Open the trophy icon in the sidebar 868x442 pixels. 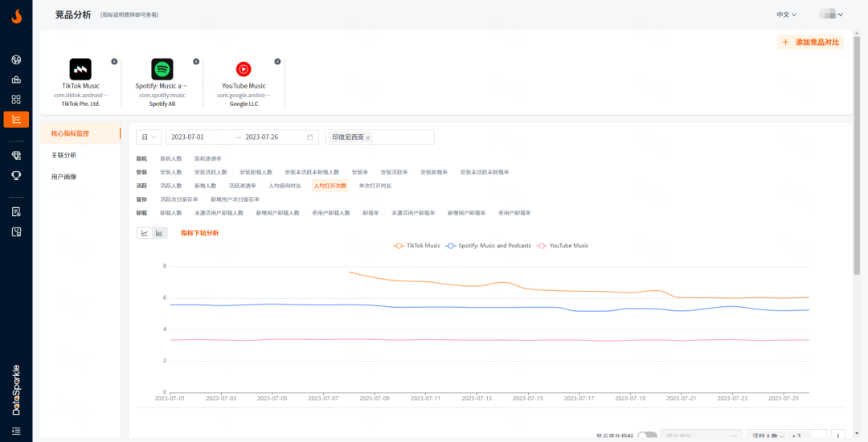click(x=16, y=174)
